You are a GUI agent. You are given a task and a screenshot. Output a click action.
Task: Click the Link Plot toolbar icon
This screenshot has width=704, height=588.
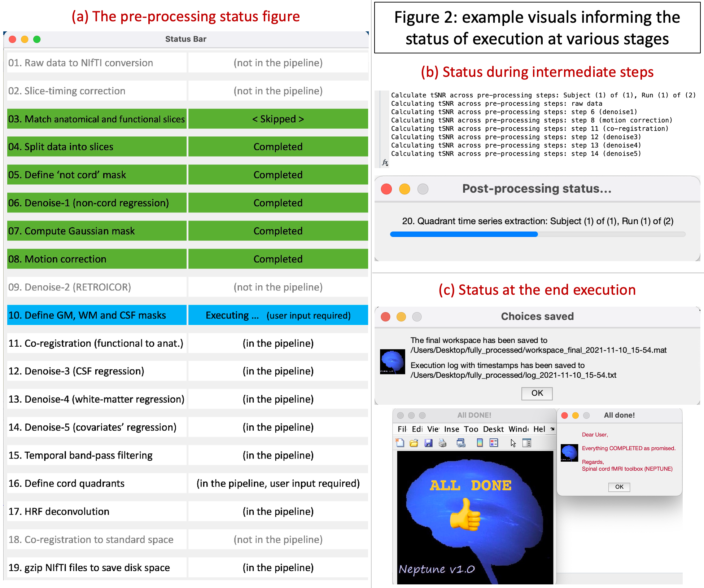tap(461, 443)
